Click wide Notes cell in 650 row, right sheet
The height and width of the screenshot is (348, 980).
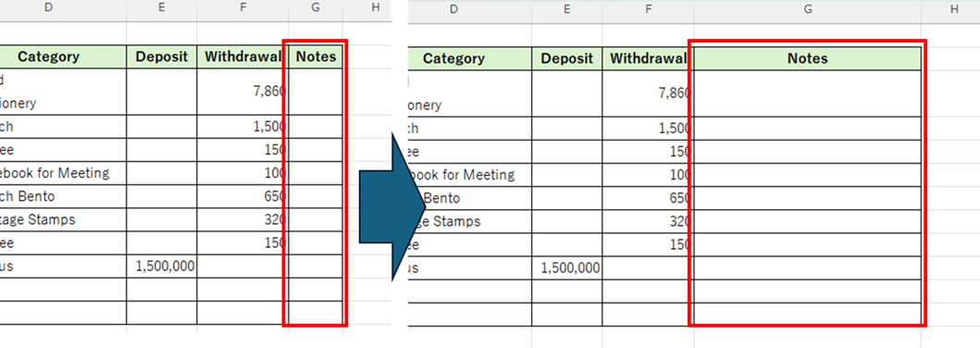coord(808,198)
